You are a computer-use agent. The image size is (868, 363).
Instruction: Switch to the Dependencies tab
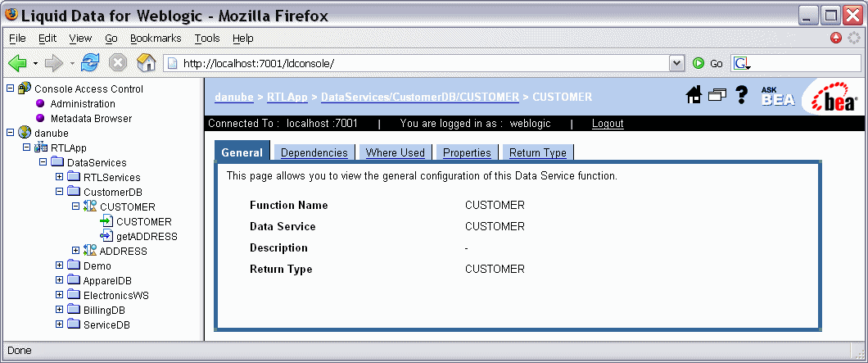coord(314,152)
